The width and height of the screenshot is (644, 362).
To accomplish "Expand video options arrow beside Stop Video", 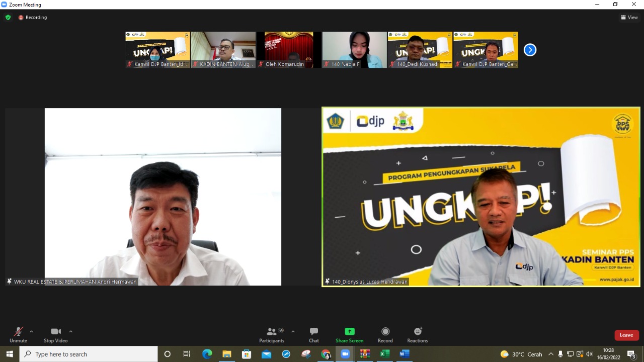I will [x=70, y=331].
